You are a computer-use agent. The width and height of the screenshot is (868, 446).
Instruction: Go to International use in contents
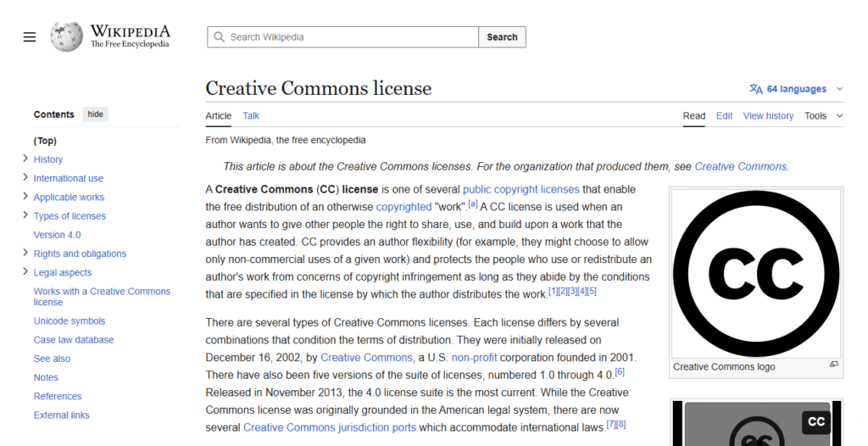[x=68, y=178]
